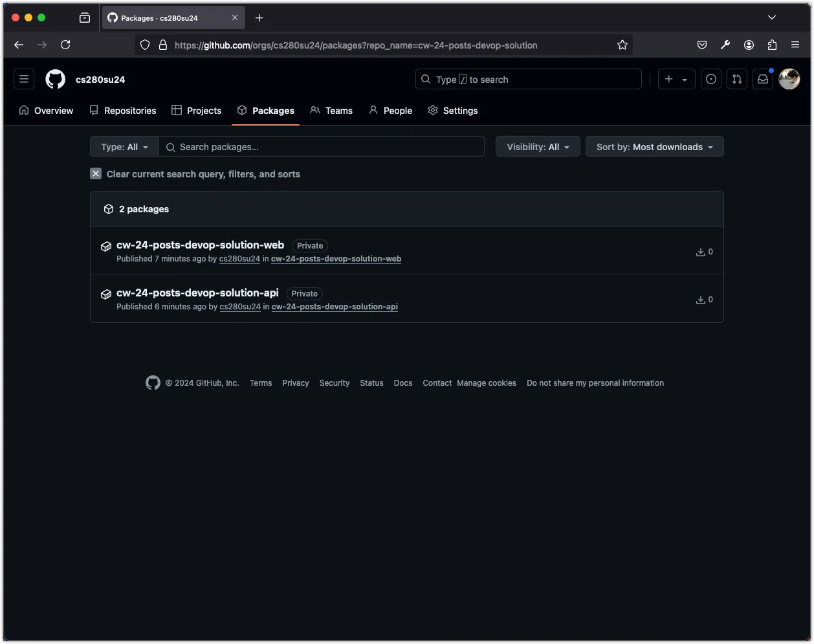Viewport: 814px width, 644px height.
Task: Open the notifications inbox icon
Action: point(763,79)
